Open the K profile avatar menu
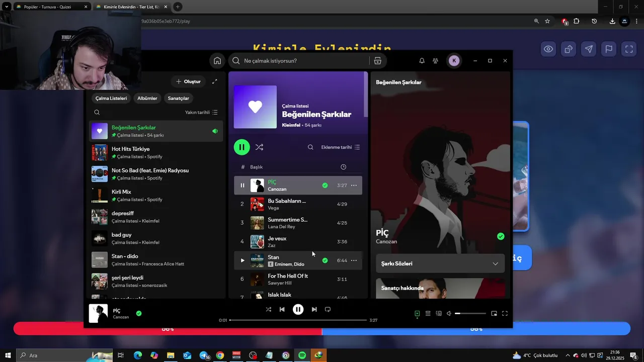The width and height of the screenshot is (644, 362). coord(454,61)
